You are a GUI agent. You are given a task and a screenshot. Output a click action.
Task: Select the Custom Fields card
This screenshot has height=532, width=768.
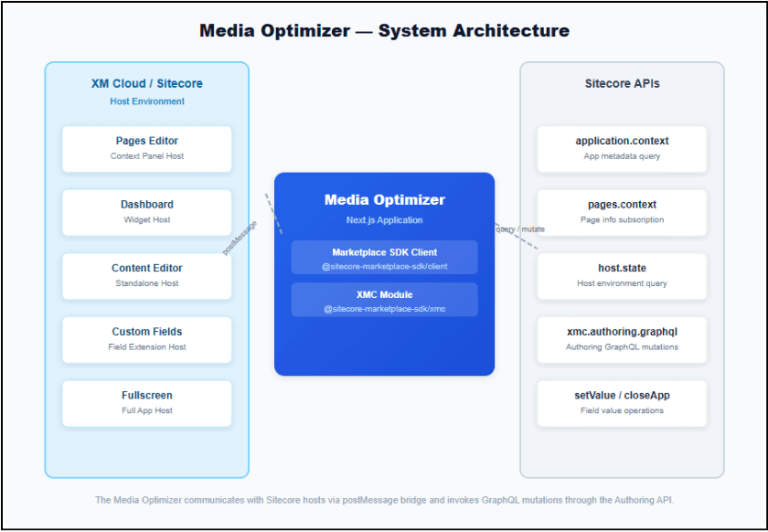coord(147,340)
